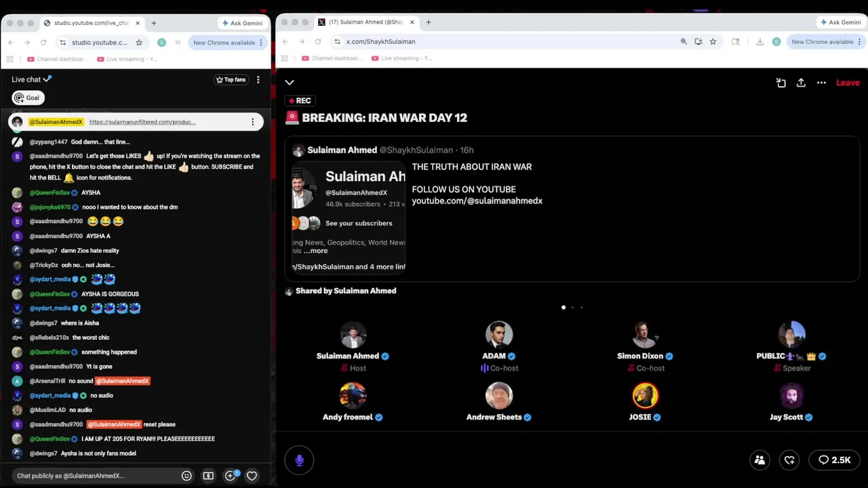The image size is (868, 488).
Task: Click the dock Space icon
Action: point(781,83)
